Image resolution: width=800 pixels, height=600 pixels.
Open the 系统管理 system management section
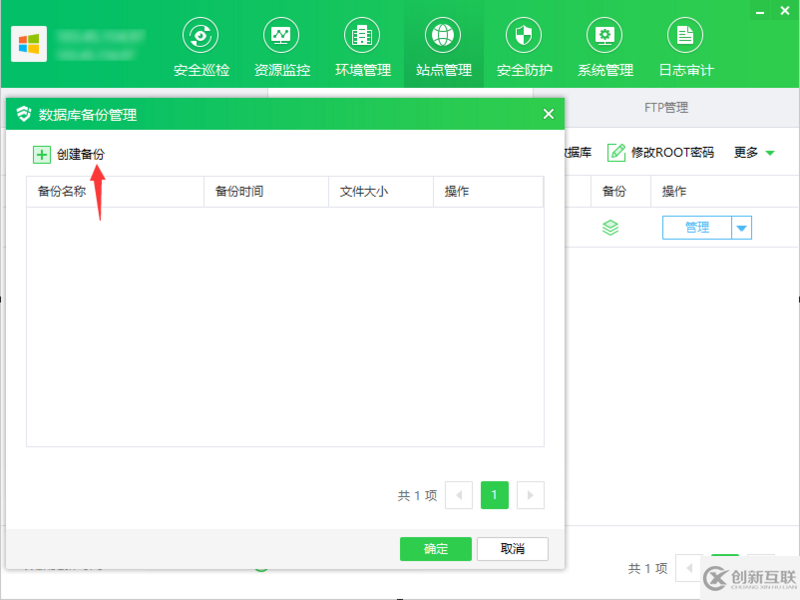[x=605, y=47]
